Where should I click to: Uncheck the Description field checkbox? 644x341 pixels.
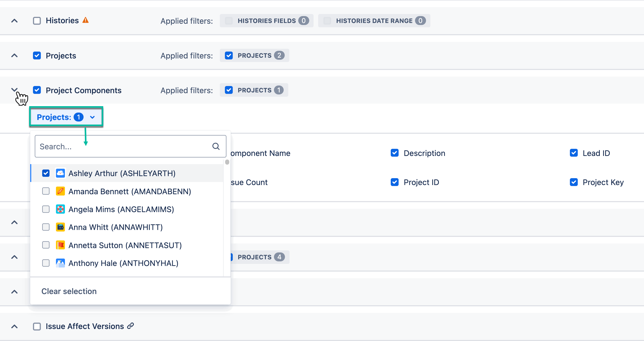395,153
